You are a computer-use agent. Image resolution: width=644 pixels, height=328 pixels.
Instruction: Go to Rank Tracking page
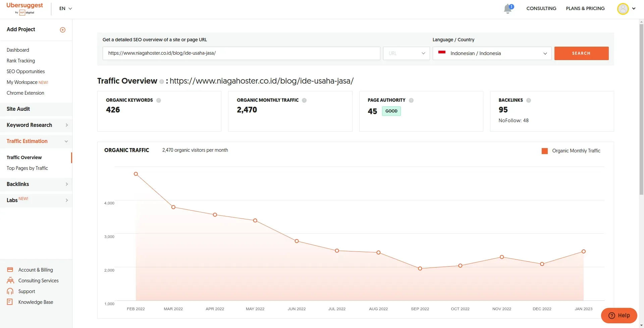[x=21, y=61]
